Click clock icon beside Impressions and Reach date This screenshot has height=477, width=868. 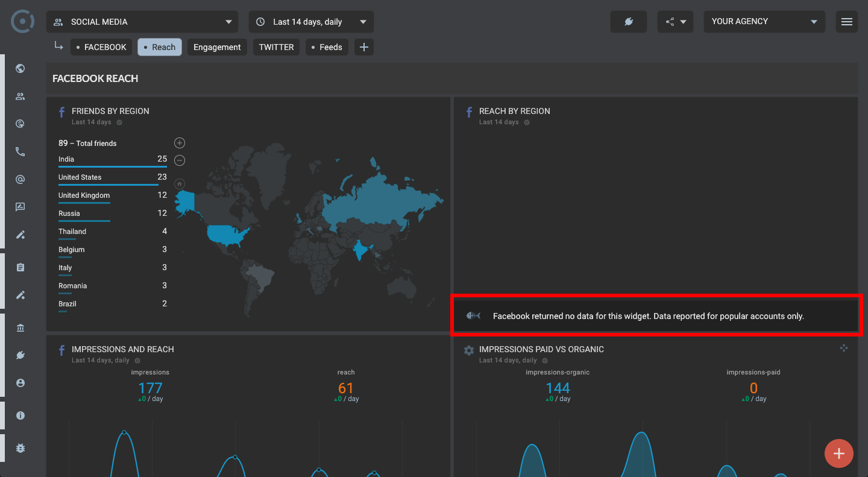pyautogui.click(x=137, y=361)
